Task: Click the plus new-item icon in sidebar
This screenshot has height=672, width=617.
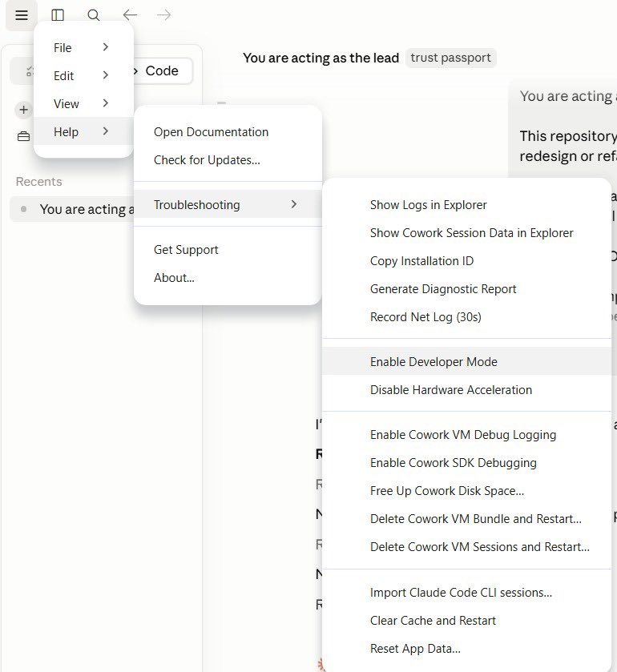Action: (23, 110)
